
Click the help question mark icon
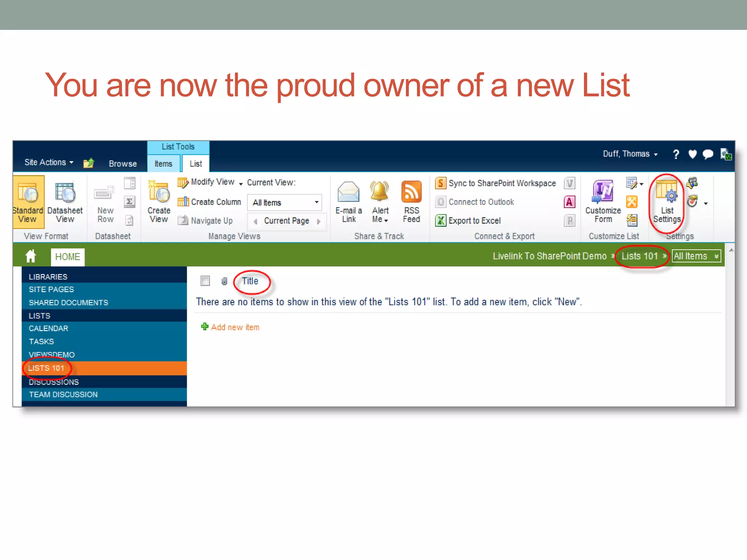[676, 154]
